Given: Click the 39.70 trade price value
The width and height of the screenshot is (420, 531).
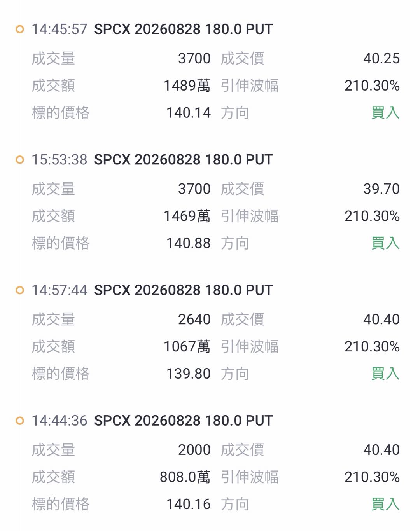Looking at the screenshot, I should 381,189.
